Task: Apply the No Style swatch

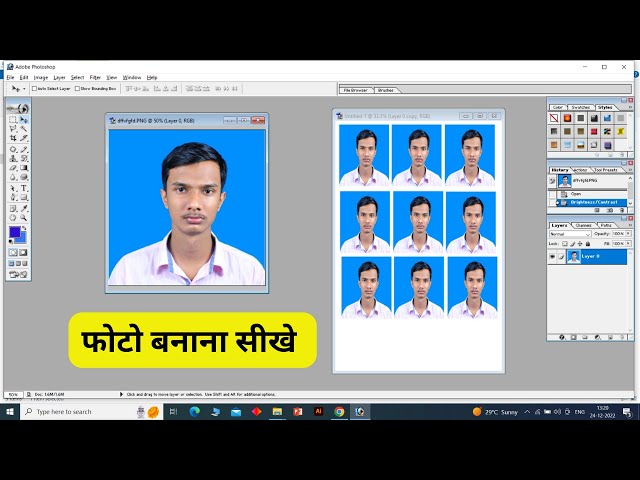Action: (x=554, y=118)
